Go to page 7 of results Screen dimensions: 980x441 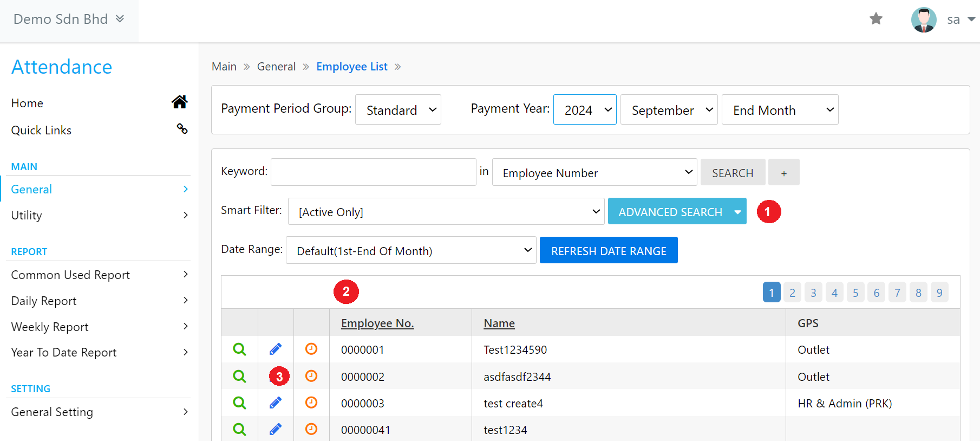[x=897, y=293]
